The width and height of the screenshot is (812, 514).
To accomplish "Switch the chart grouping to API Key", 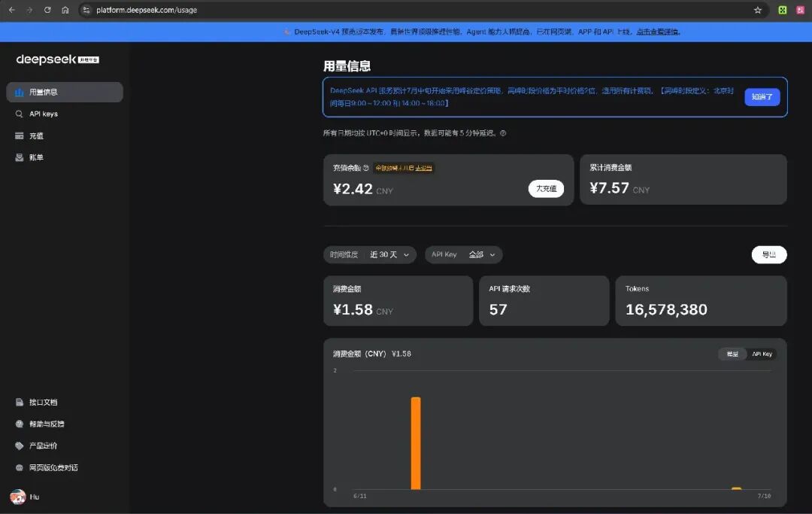I will 762,354.
